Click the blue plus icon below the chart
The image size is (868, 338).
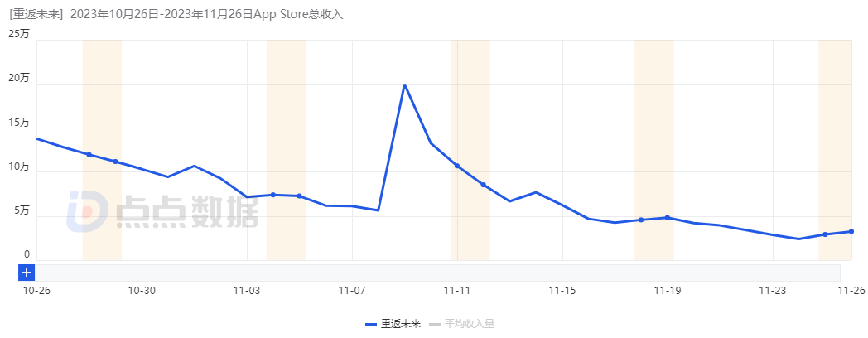tap(27, 272)
